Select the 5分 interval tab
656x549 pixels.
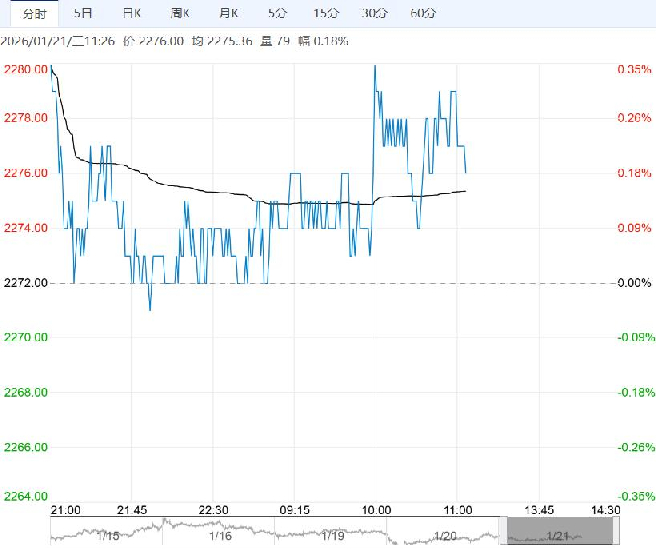click(x=276, y=13)
